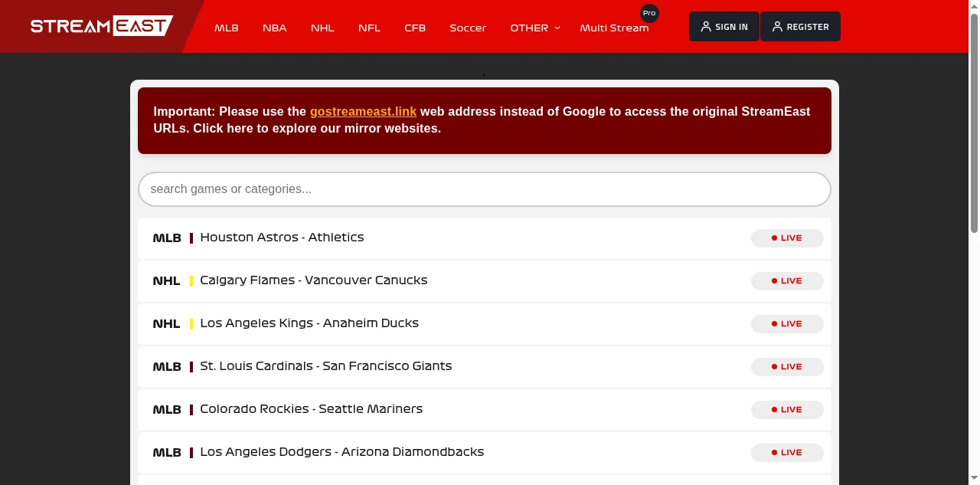The image size is (980, 485).
Task: Open Houston Astros - Athletics game
Action: click(x=485, y=238)
